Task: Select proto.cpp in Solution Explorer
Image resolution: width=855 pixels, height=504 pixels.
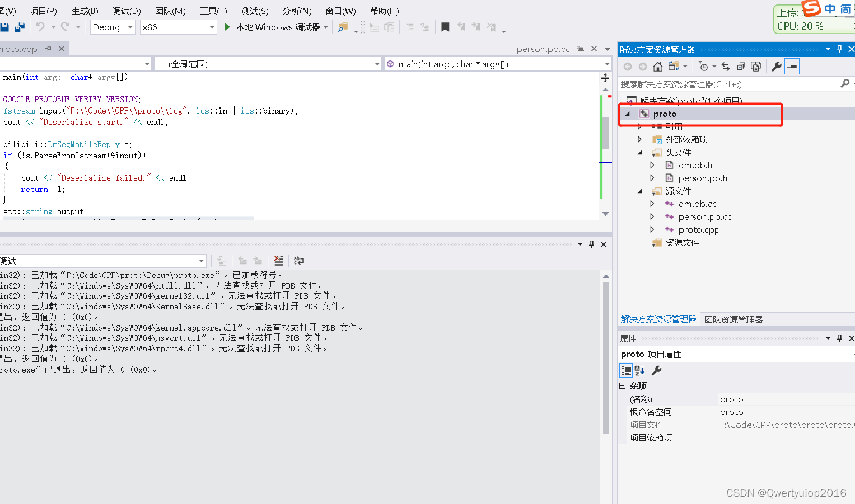Action: tap(699, 230)
